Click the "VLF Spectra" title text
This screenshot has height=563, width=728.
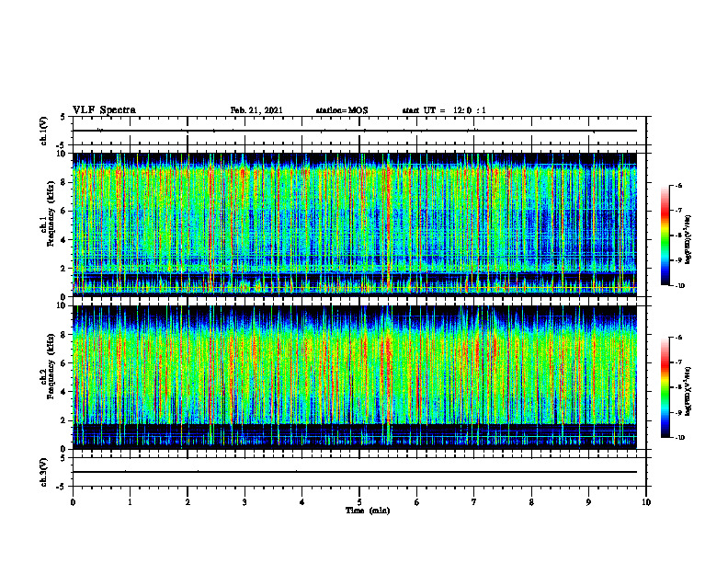104,110
